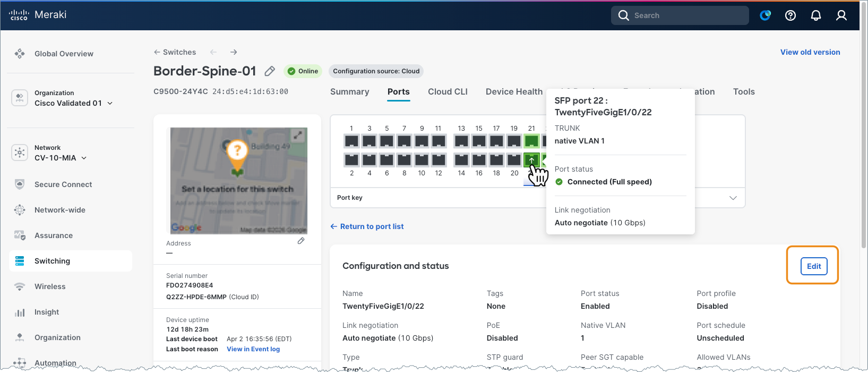Click the magnifier icon in search bar

623,15
